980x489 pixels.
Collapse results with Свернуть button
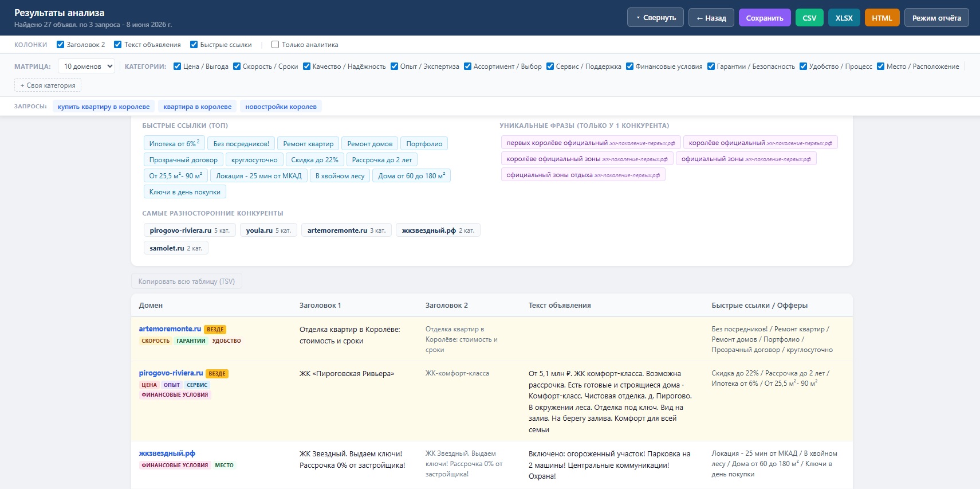point(655,18)
